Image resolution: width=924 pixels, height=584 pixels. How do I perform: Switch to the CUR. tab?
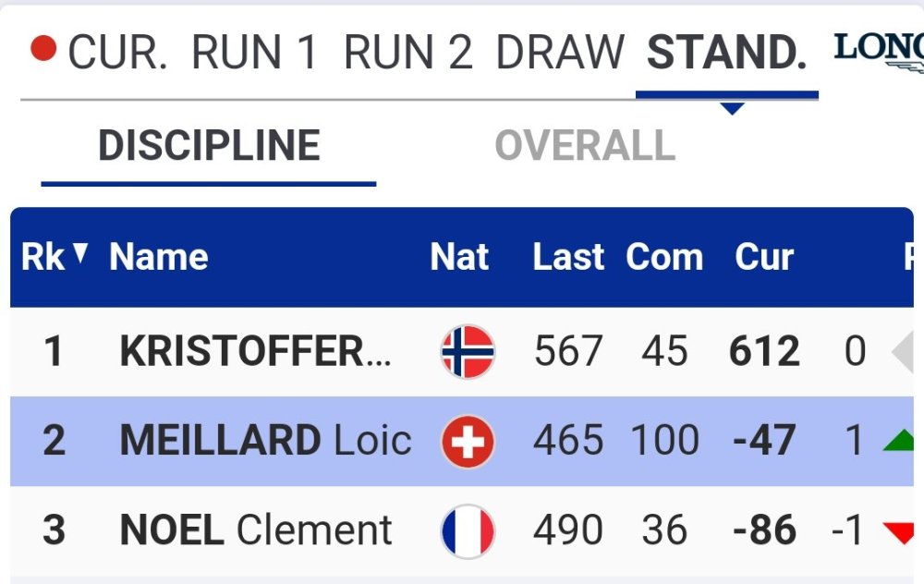pos(117,53)
